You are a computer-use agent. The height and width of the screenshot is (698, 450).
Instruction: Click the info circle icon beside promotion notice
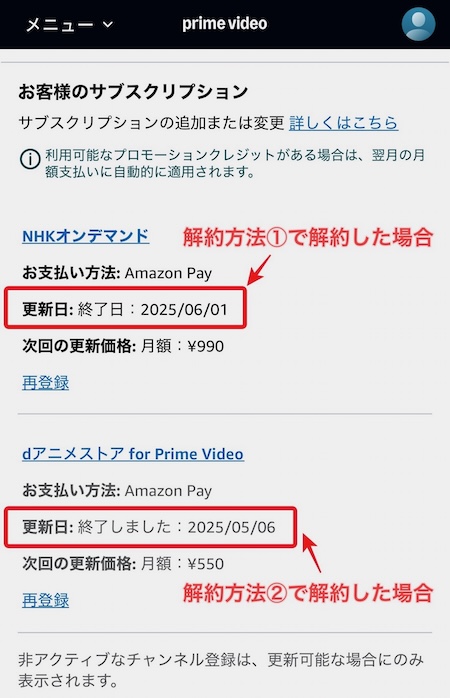pos(30,159)
